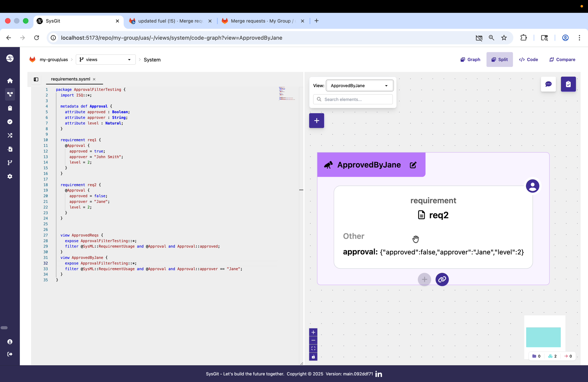
Task: Enable Code view mode
Action: click(529, 59)
